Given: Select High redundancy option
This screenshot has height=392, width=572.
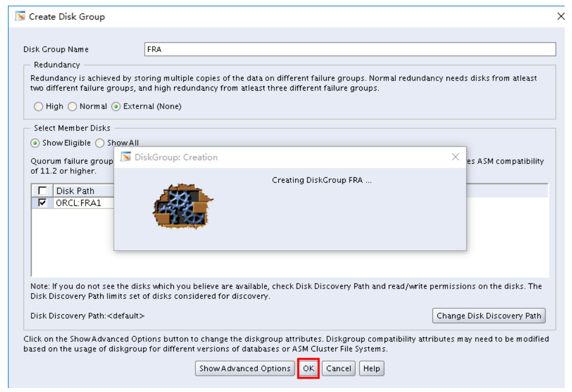Looking at the screenshot, I should tap(38, 106).
